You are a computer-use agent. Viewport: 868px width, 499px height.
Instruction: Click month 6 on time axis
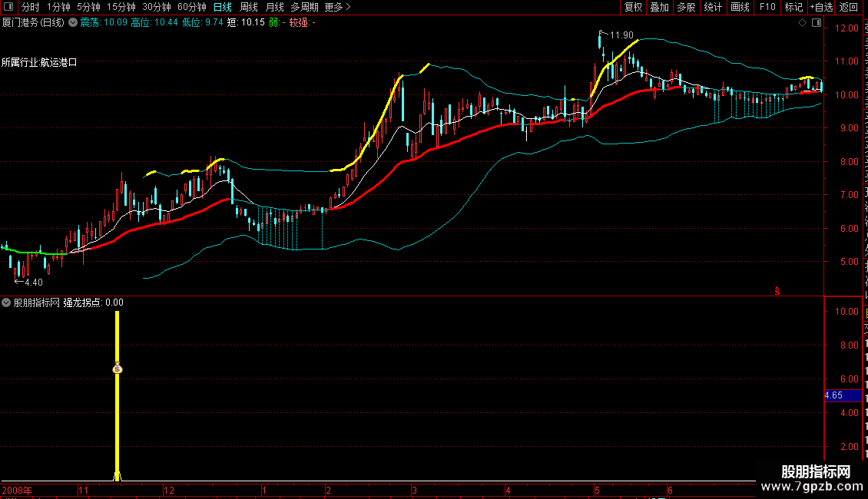pos(670,490)
